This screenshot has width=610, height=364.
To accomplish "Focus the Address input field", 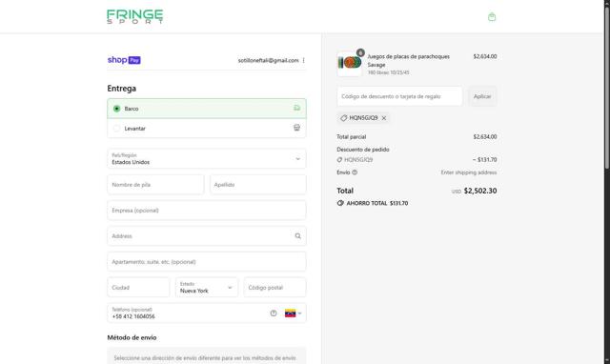I will pos(207,236).
